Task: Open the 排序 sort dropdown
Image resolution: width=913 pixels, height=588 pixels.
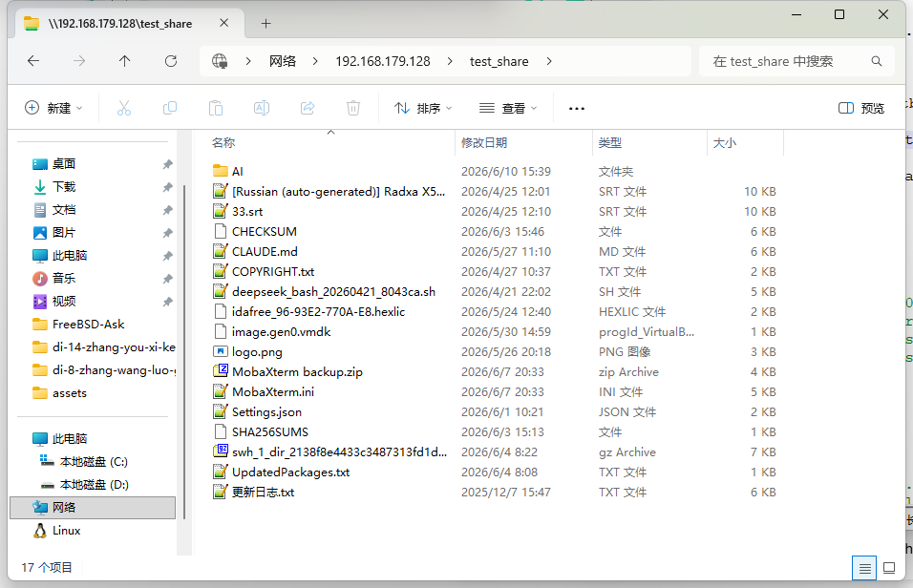Action: point(423,108)
